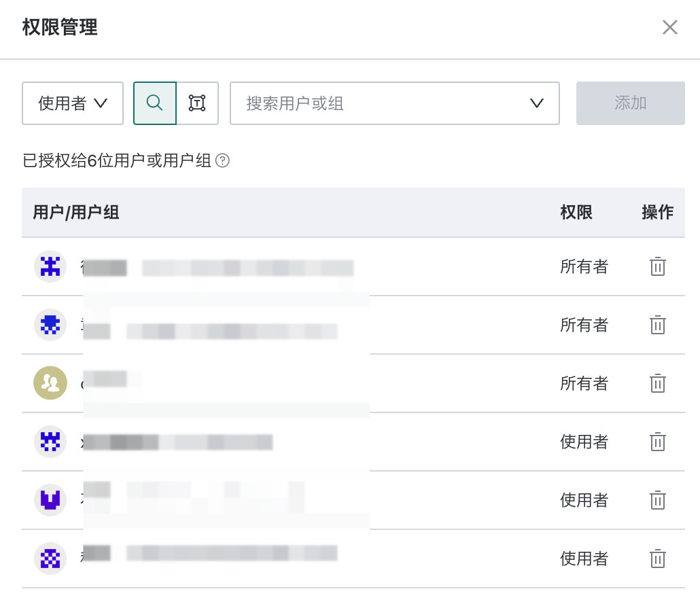This screenshot has width=700, height=602.
Task: Click the help icon beside authorized count
Action: click(222, 160)
